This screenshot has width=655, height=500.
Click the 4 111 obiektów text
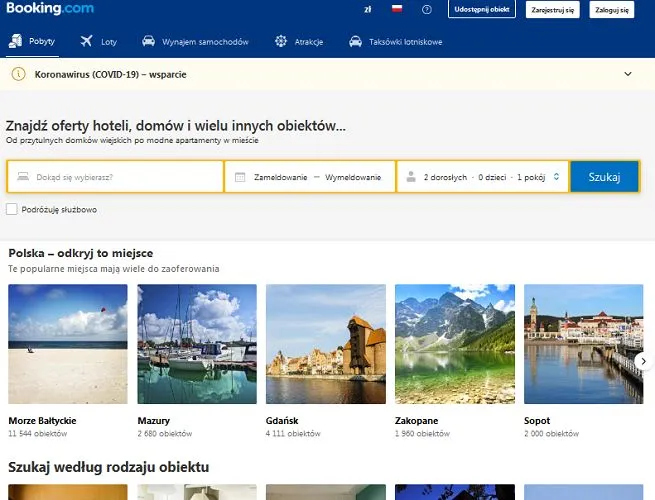293,434
